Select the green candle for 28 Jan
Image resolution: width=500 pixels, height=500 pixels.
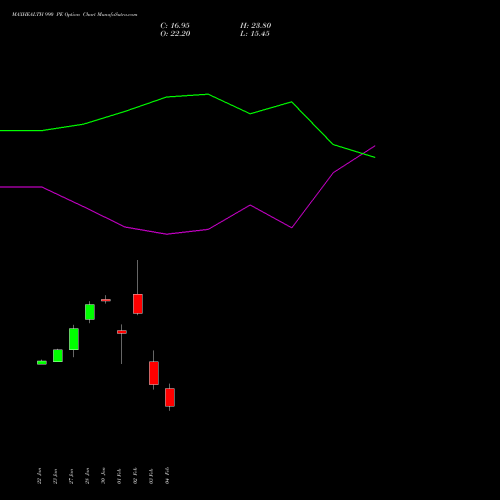tap(90, 312)
